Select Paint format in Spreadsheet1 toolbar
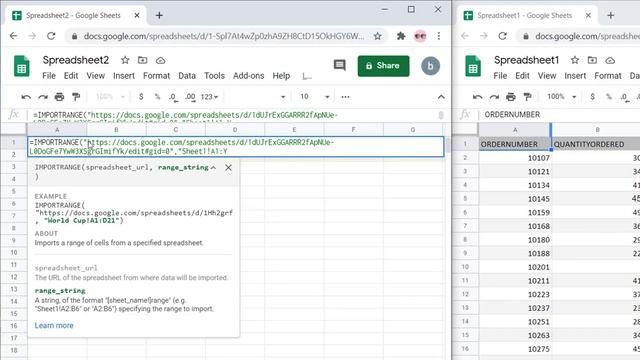This screenshot has width=640, height=360. coord(527,97)
